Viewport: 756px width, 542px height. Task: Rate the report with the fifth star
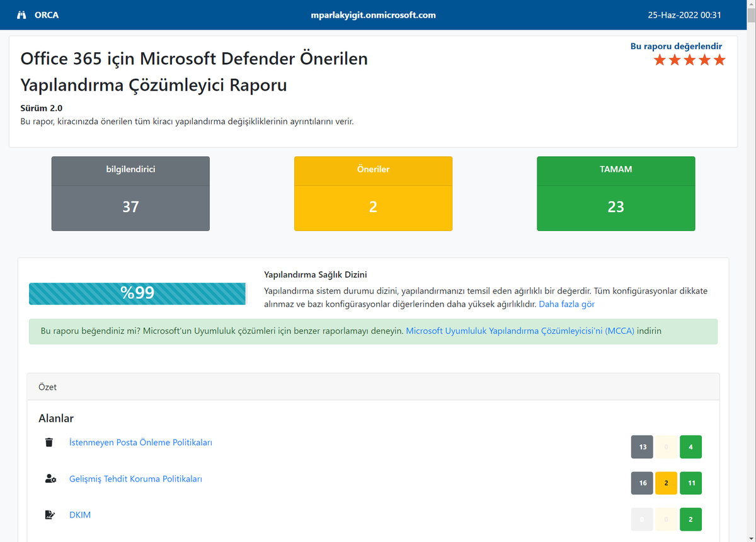[x=719, y=60]
